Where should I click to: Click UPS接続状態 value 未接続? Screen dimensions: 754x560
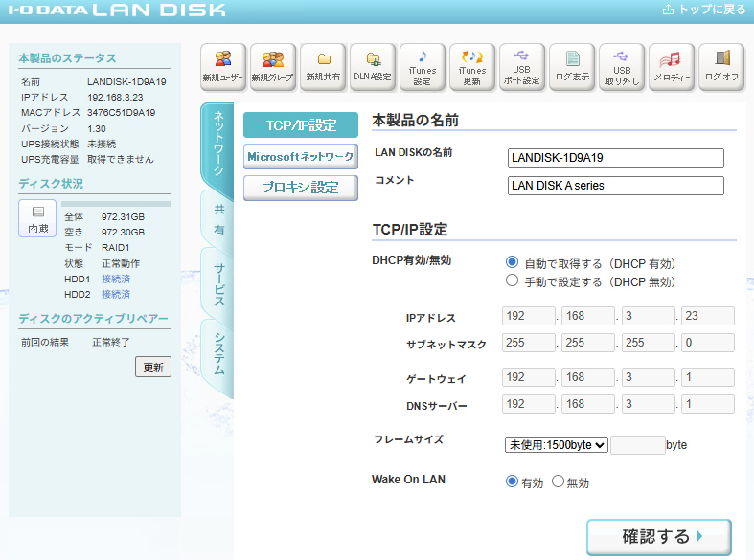pyautogui.click(x=102, y=144)
